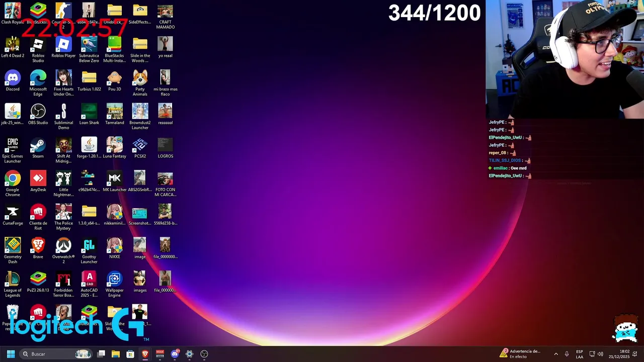The width and height of the screenshot is (644, 362).
Task: Select the 'reaaaaal' image file
Action: click(x=165, y=115)
